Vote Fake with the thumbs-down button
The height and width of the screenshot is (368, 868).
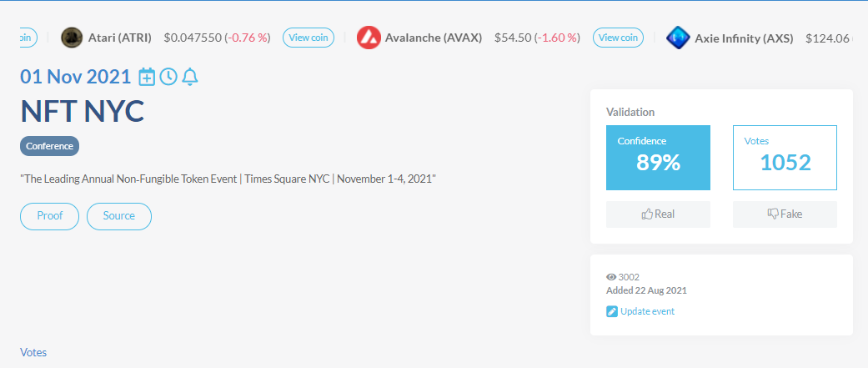pyautogui.click(x=785, y=214)
